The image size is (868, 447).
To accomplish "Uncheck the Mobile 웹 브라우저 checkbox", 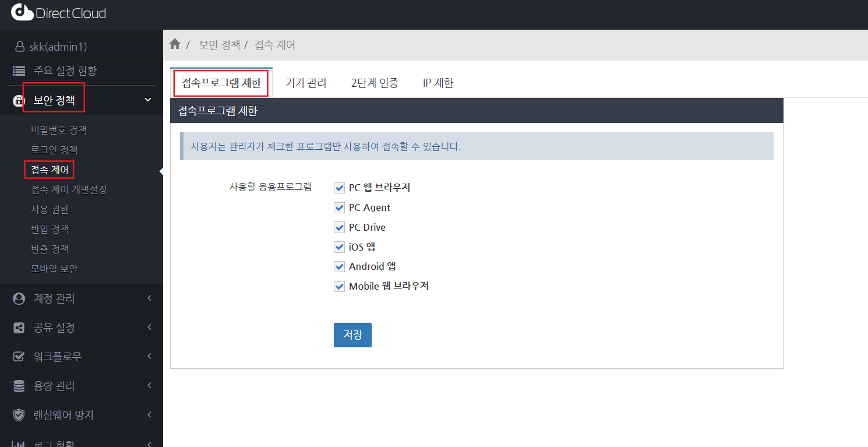I will pos(340,287).
